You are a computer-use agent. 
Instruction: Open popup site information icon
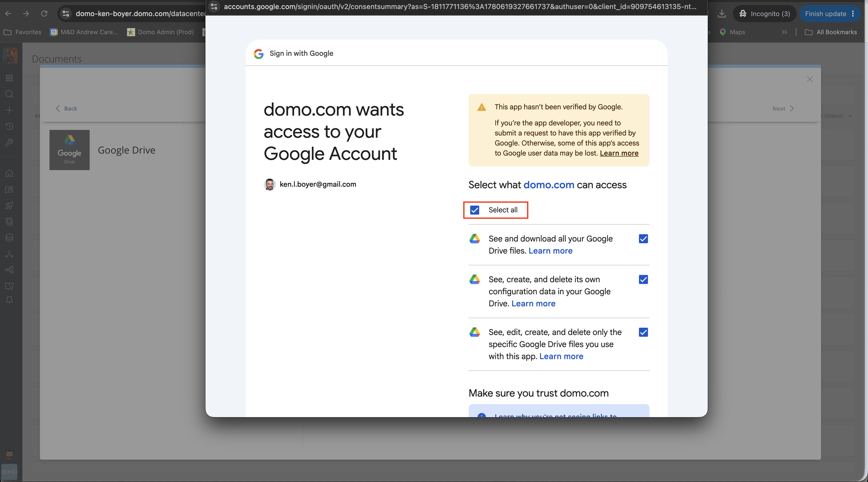click(214, 6)
